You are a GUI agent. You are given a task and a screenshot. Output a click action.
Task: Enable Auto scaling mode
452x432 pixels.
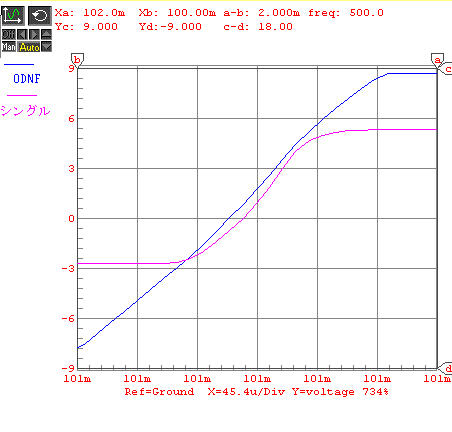pos(29,47)
